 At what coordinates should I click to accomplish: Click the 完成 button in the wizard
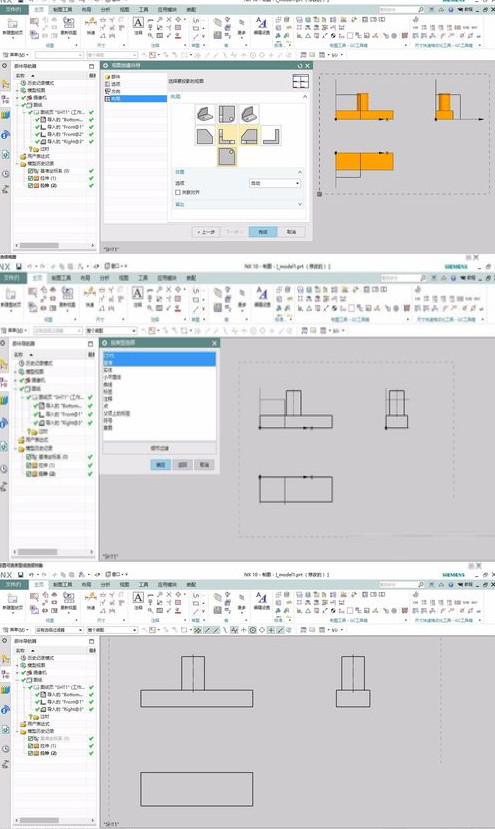pos(263,232)
